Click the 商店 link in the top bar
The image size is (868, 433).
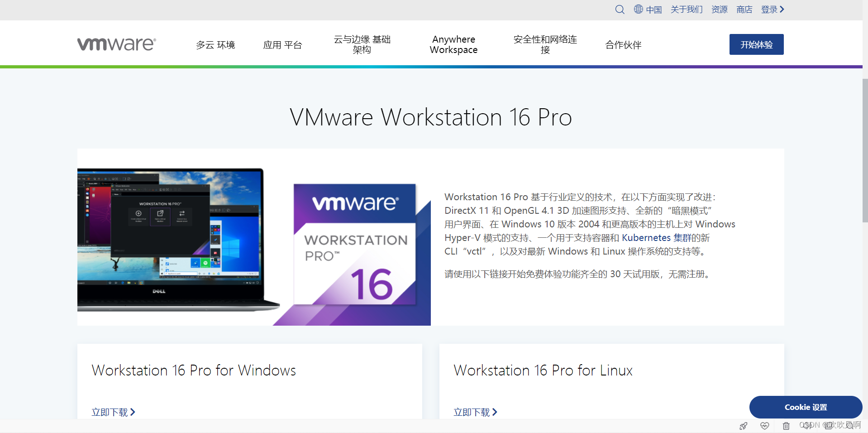(744, 10)
